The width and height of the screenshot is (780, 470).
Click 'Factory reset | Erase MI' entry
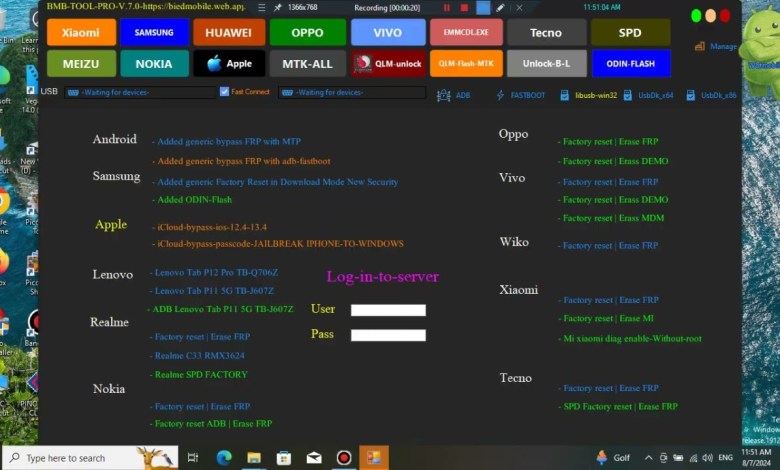point(606,318)
